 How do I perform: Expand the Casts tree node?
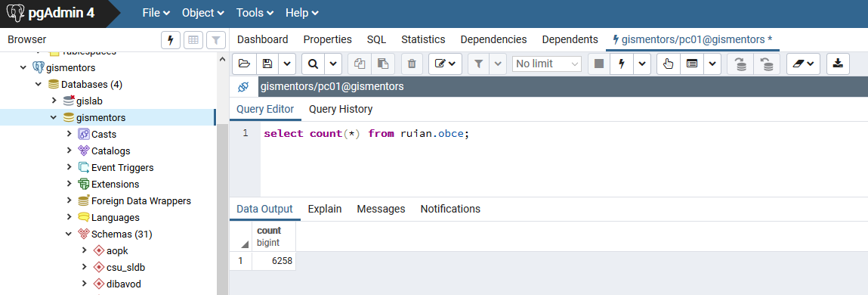tap(69, 134)
